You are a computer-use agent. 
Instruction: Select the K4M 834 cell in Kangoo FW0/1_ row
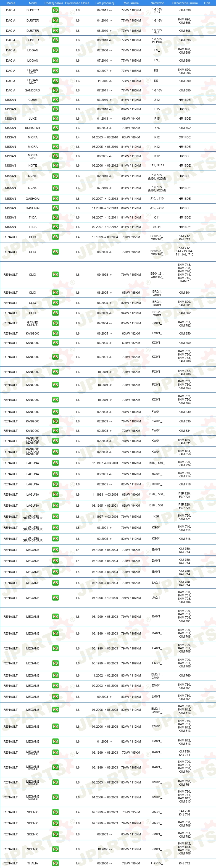[185, 431]
